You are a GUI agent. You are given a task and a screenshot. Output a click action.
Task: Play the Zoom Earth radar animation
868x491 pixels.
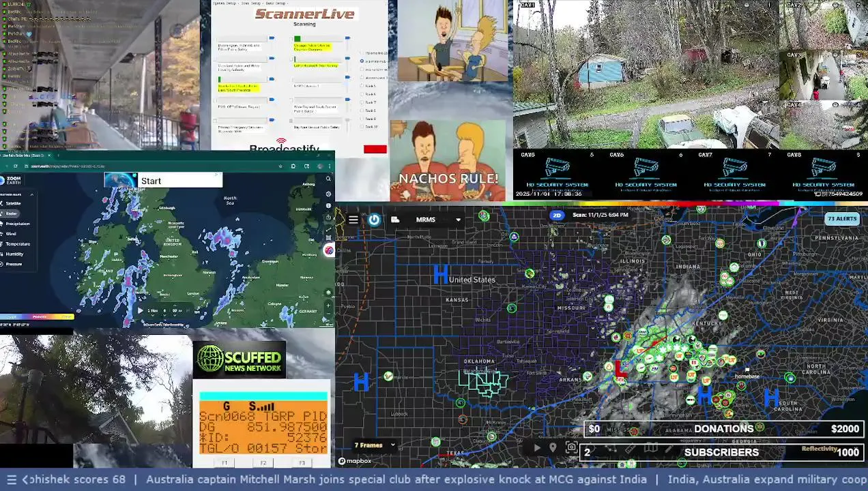pyautogui.click(x=141, y=310)
